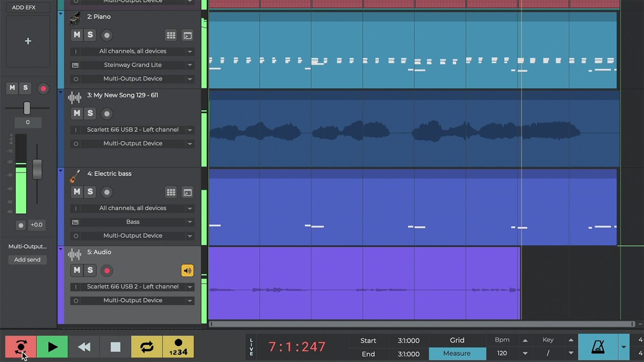Viewport: 644px width, 362px height.
Task: Click the Add send button
Action: click(27, 259)
